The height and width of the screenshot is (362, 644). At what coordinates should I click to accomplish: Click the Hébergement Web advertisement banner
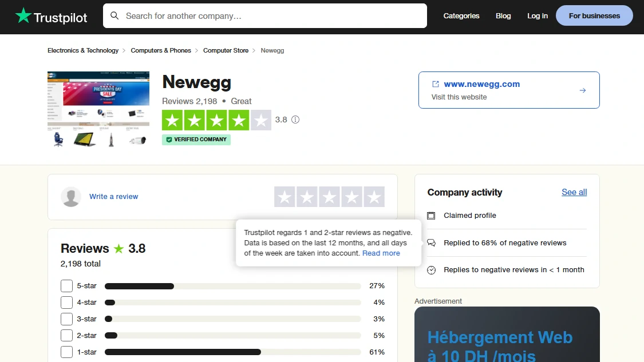click(507, 335)
